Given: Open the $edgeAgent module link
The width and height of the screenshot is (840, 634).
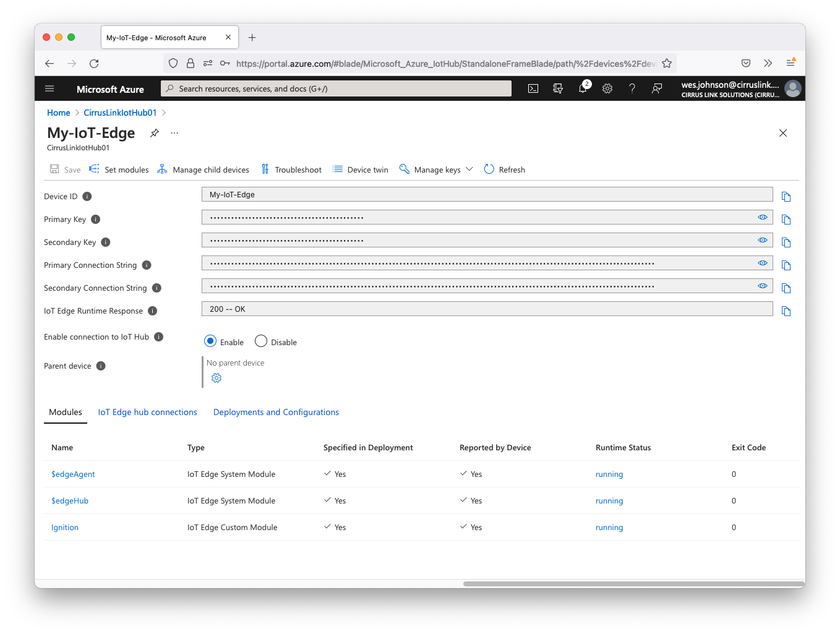Looking at the screenshot, I should (73, 474).
